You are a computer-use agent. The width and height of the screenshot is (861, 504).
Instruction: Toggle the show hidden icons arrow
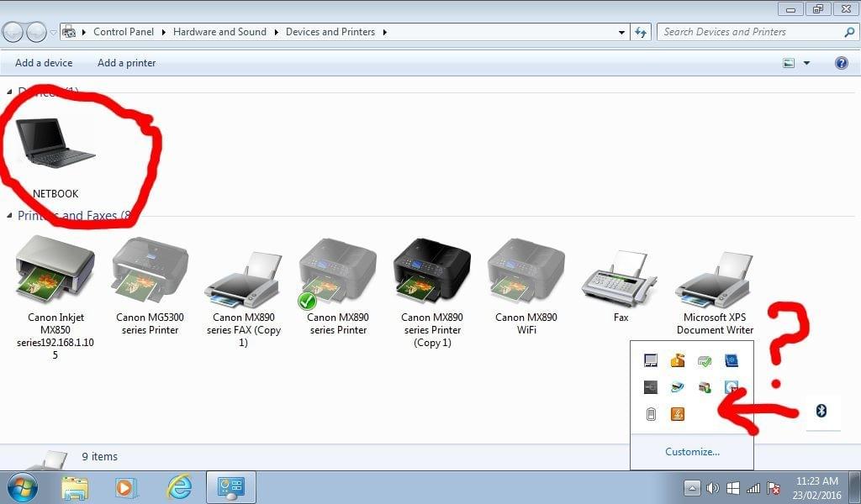coord(692,488)
